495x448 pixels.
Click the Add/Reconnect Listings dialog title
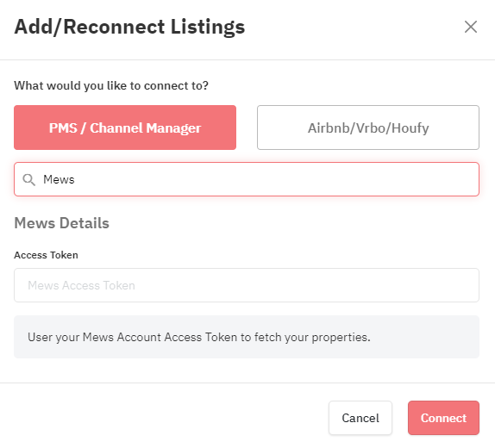click(x=129, y=27)
